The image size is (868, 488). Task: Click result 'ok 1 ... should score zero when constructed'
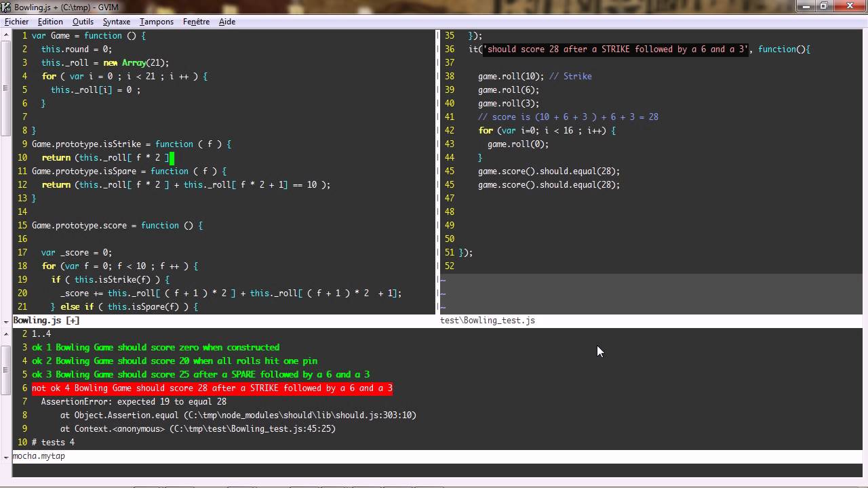[x=155, y=348]
